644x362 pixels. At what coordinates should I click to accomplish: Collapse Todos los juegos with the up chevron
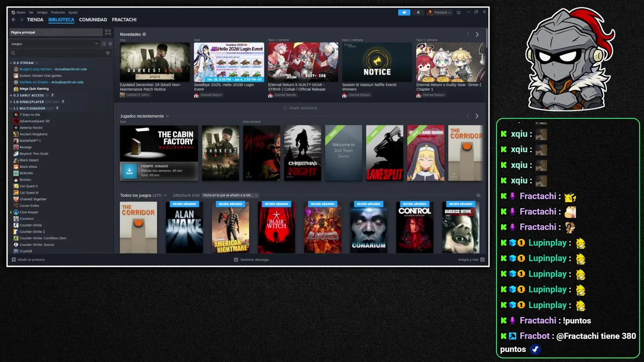(x=478, y=195)
